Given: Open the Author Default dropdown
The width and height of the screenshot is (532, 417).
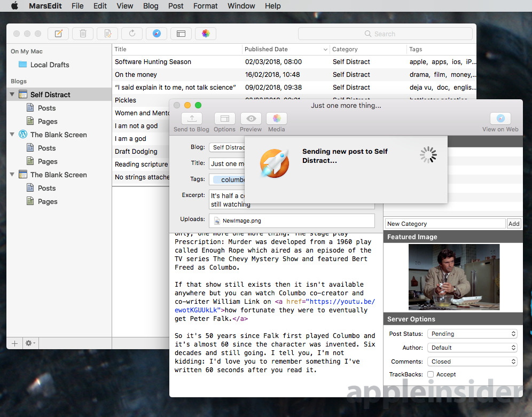Looking at the screenshot, I should click(472, 348).
